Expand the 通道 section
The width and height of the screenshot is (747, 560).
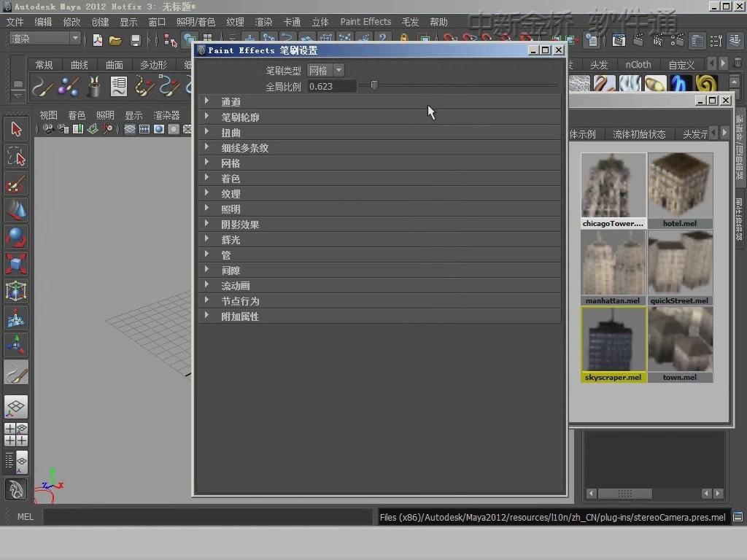[x=379, y=102]
